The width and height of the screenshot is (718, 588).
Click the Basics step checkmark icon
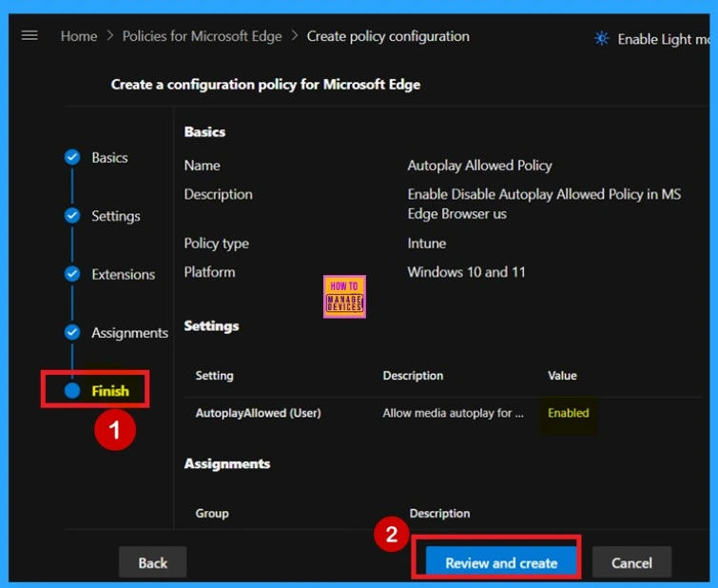tap(72, 157)
